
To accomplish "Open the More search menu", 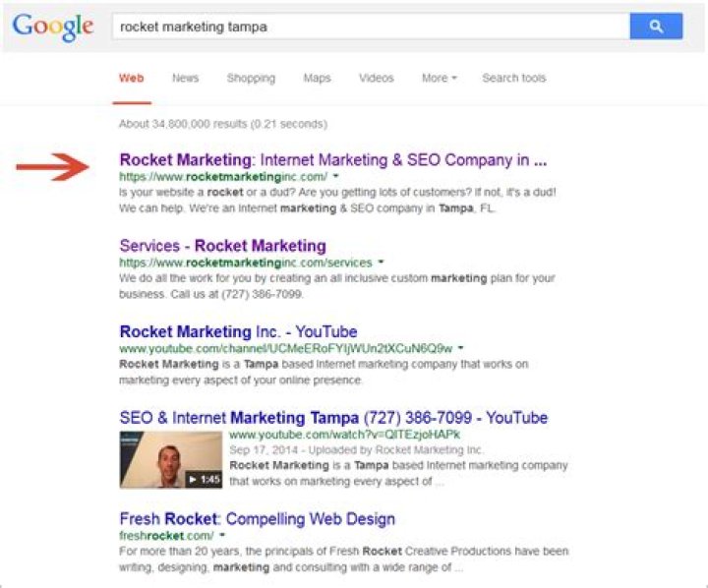I will coord(439,79).
